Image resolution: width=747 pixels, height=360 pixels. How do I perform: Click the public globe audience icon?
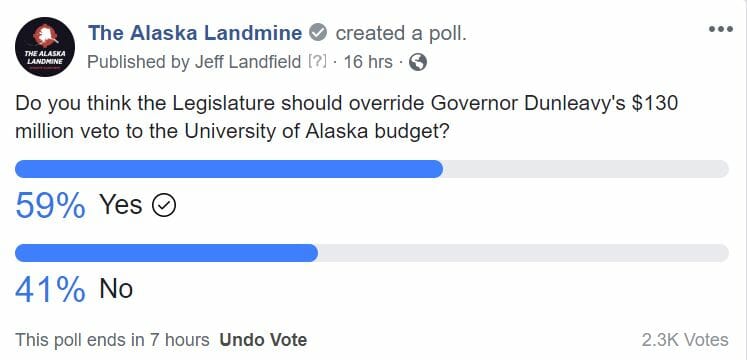click(x=417, y=62)
